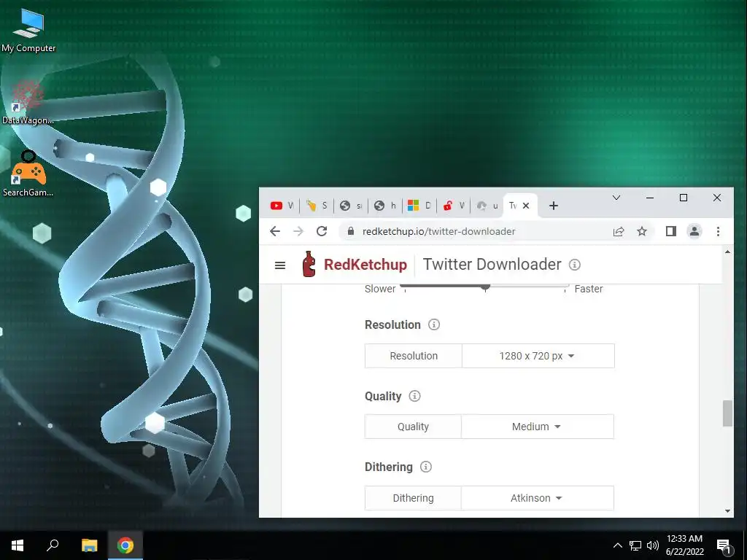Image resolution: width=747 pixels, height=560 pixels.
Task: Open Windows Start menu
Action: (x=18, y=545)
